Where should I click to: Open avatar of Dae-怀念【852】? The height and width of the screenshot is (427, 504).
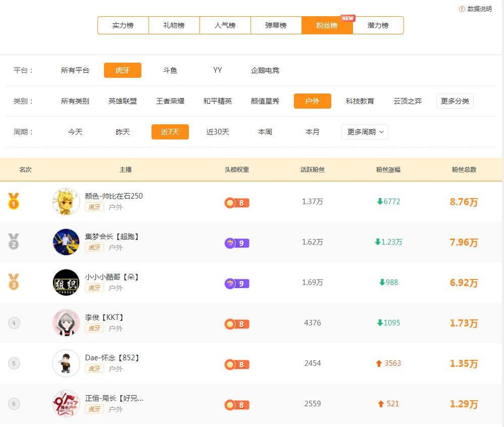coord(66,363)
